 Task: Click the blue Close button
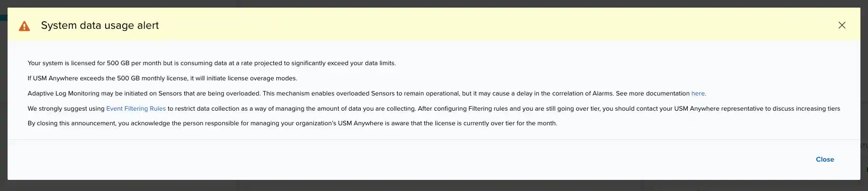click(x=825, y=159)
